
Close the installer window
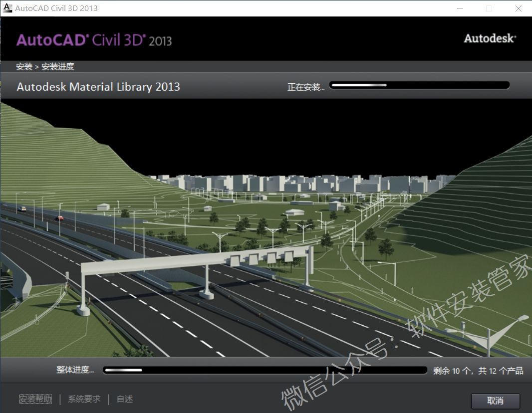coord(519,8)
